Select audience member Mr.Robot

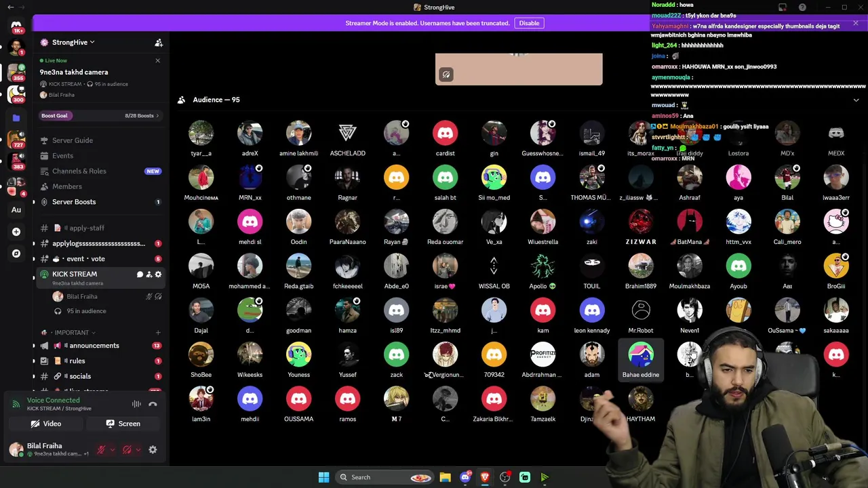click(640, 316)
